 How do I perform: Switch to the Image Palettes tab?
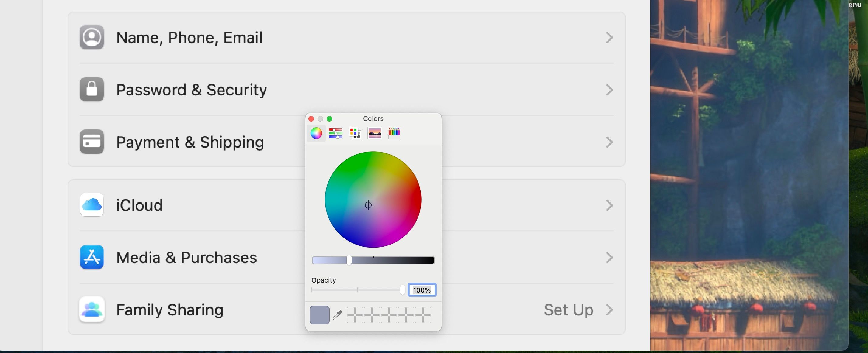[374, 133]
